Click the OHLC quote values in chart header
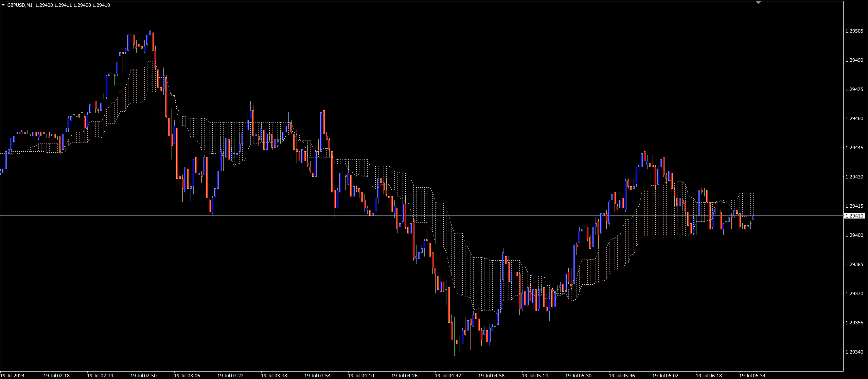The image size is (868, 379). click(x=72, y=5)
